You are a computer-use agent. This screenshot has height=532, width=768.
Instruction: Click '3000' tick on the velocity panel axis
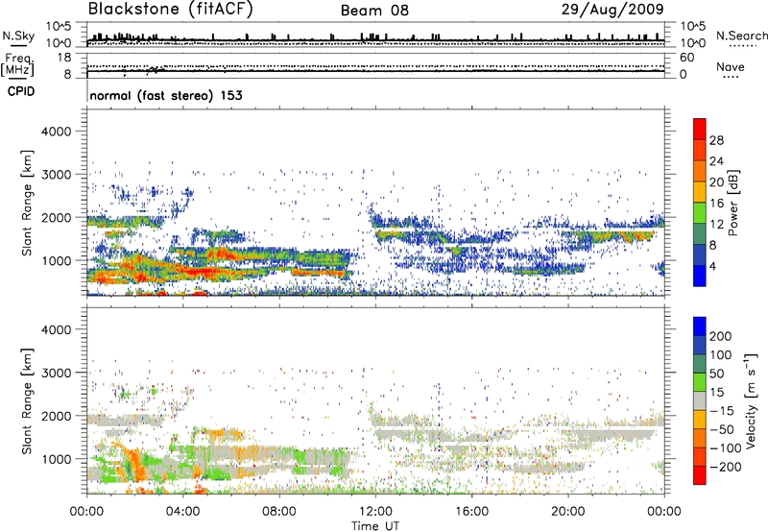click(57, 373)
